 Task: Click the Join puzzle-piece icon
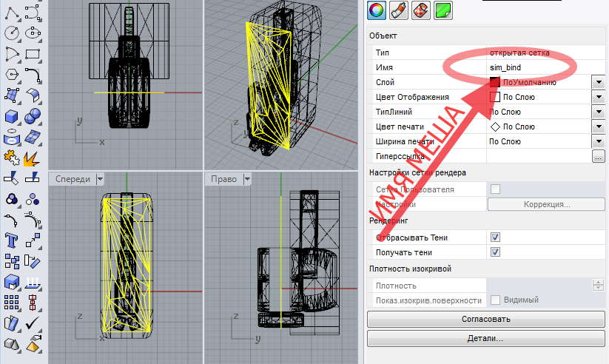(x=12, y=158)
